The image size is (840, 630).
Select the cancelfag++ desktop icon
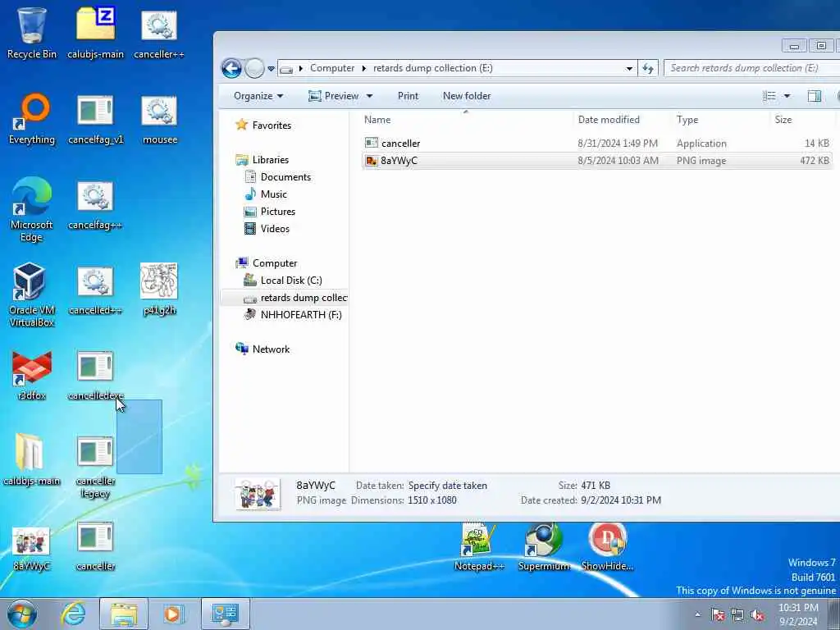click(95, 203)
